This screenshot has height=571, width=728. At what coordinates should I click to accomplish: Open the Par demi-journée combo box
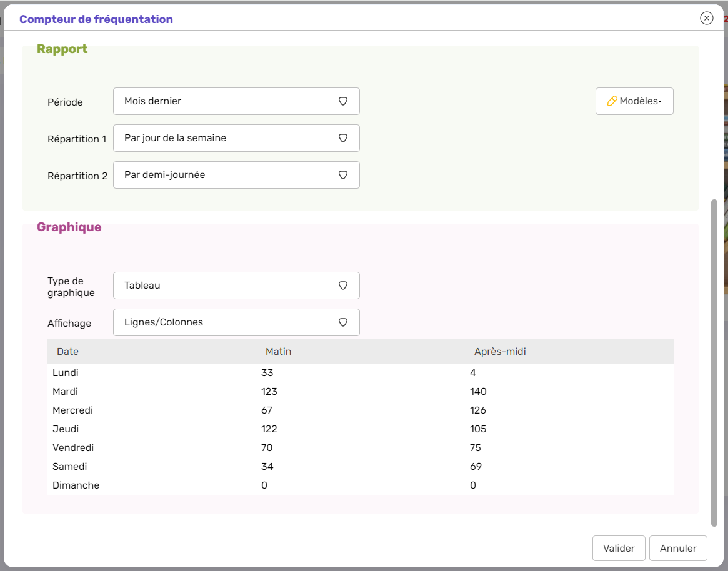[x=225, y=175]
